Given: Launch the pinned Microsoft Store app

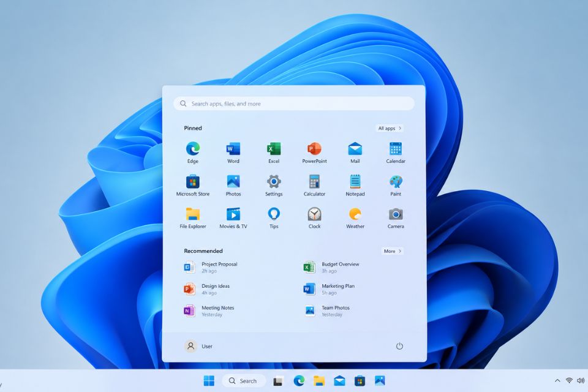Looking at the screenshot, I should [193, 186].
